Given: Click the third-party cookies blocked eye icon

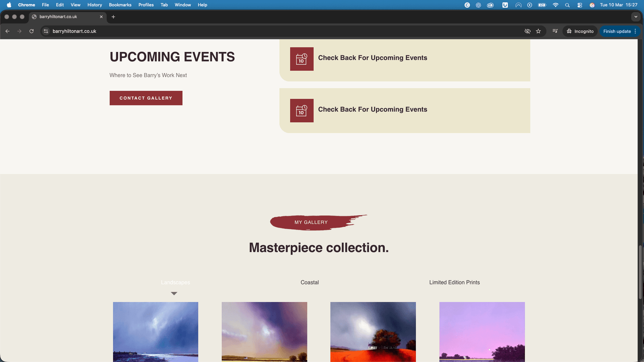Looking at the screenshot, I should click(x=527, y=31).
